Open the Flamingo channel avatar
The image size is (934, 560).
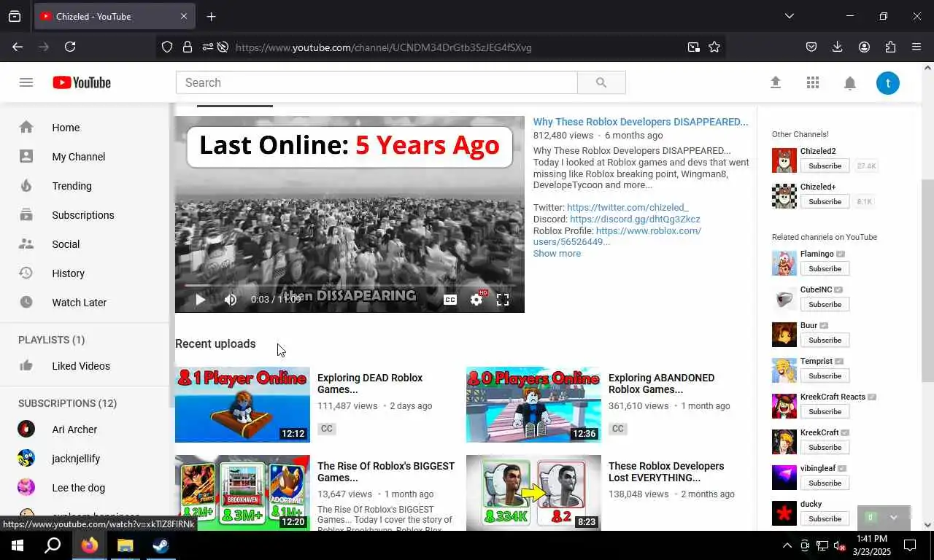coord(784,262)
